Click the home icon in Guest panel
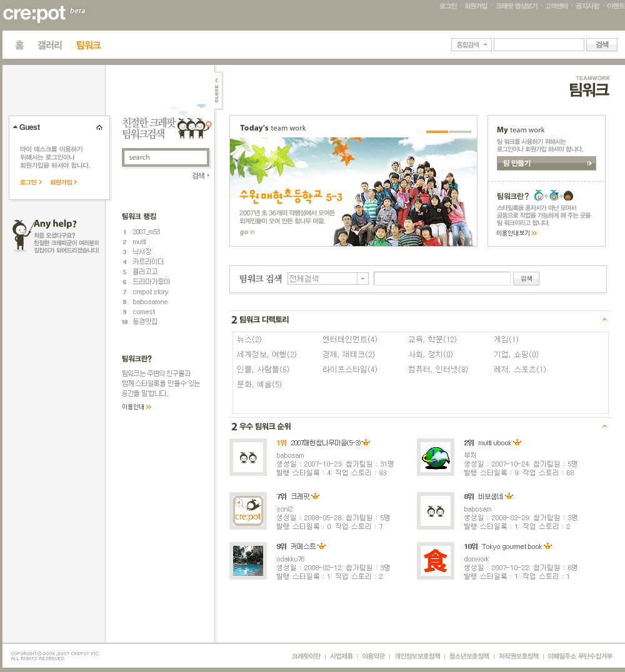Screen dimensions: 625x672 99,127
